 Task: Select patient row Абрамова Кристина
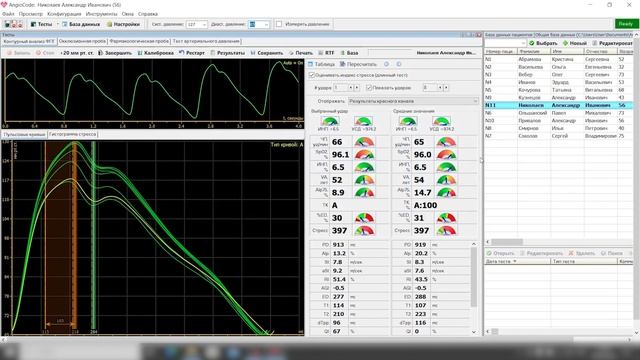(x=559, y=59)
